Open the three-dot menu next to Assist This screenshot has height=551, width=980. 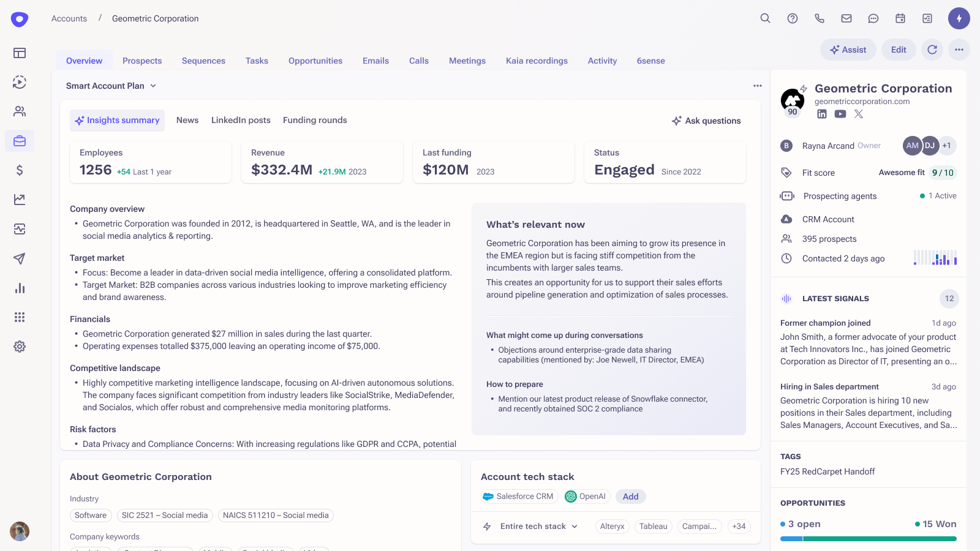(959, 50)
